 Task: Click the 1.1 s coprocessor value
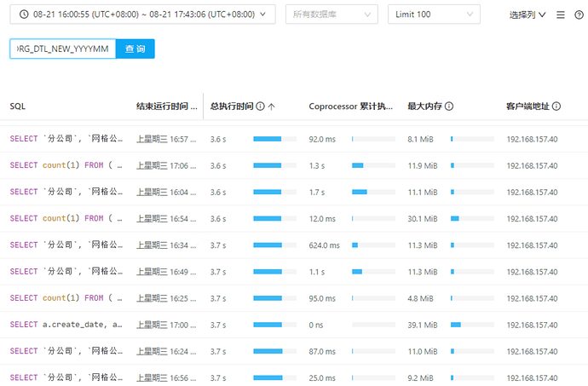[317, 272]
